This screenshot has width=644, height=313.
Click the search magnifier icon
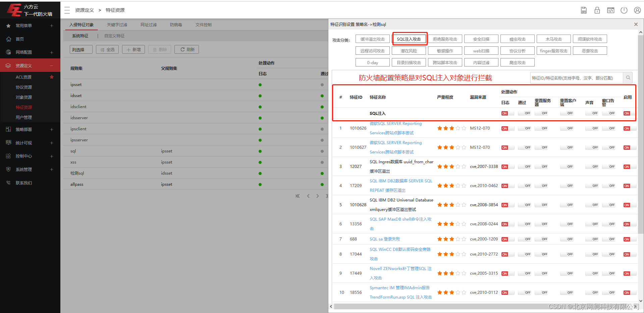[628, 78]
